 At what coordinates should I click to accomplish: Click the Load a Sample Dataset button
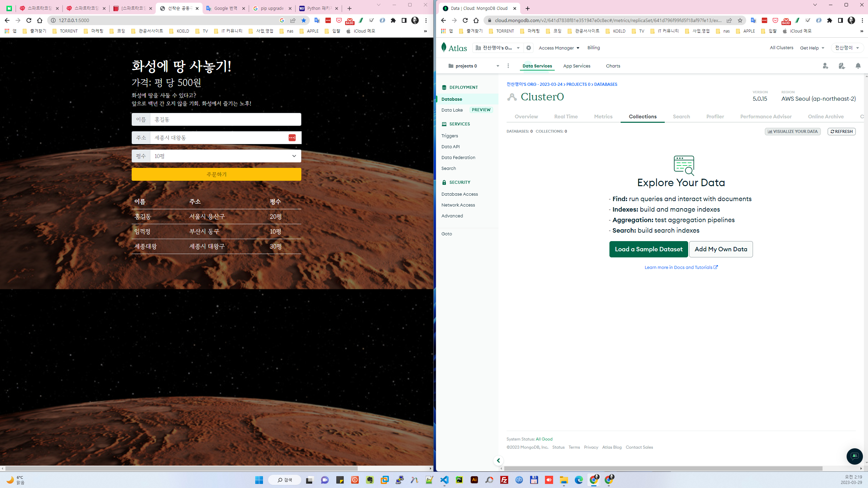(x=648, y=249)
